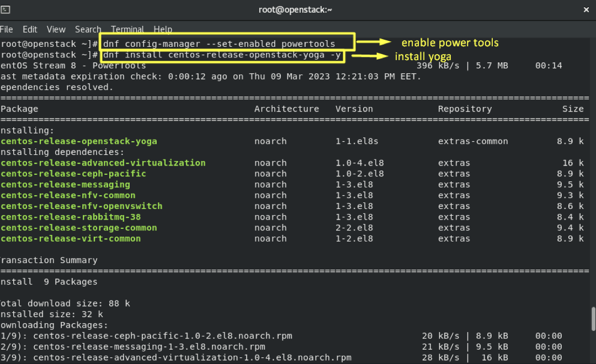Click the 'Downloading Packages:' line
The width and height of the screenshot is (596, 364).
(54, 325)
